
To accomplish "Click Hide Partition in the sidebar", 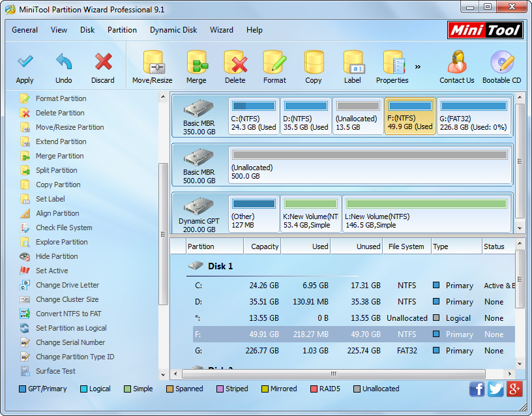I will tap(57, 256).
